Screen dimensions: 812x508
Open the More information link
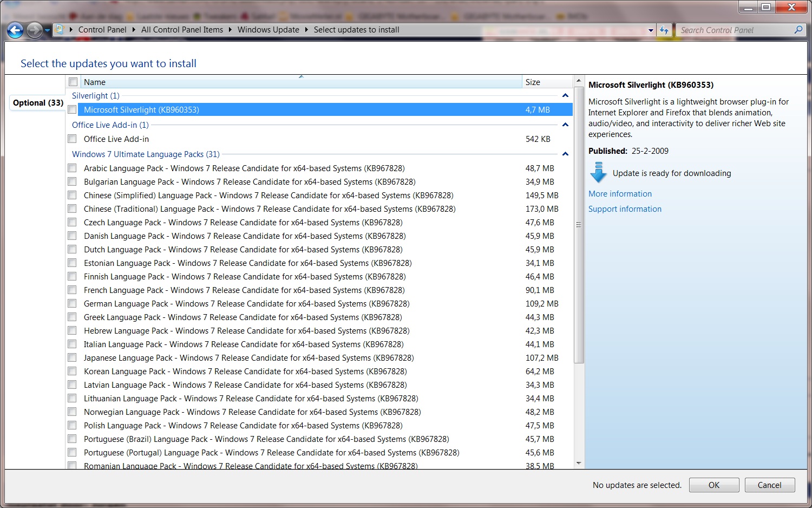click(x=620, y=194)
